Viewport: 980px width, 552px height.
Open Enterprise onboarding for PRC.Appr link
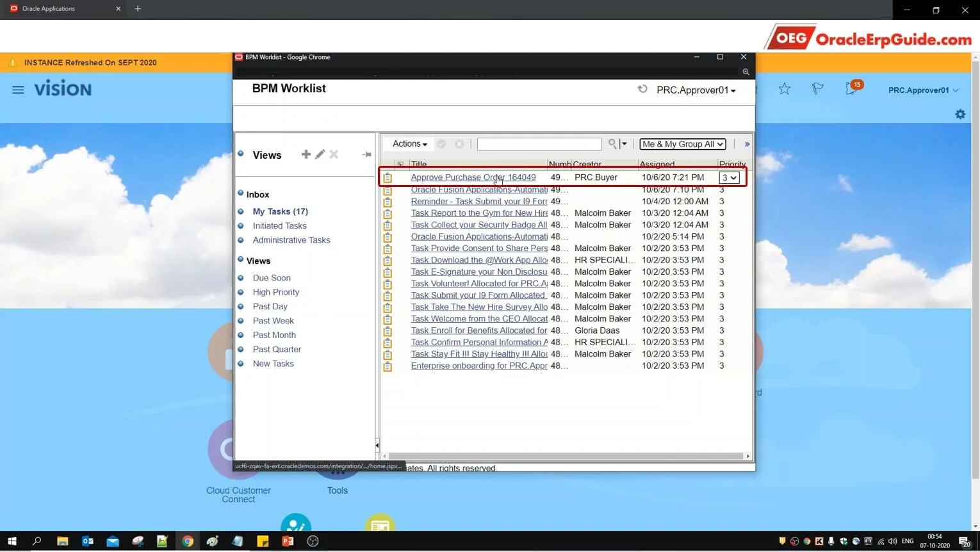click(479, 366)
